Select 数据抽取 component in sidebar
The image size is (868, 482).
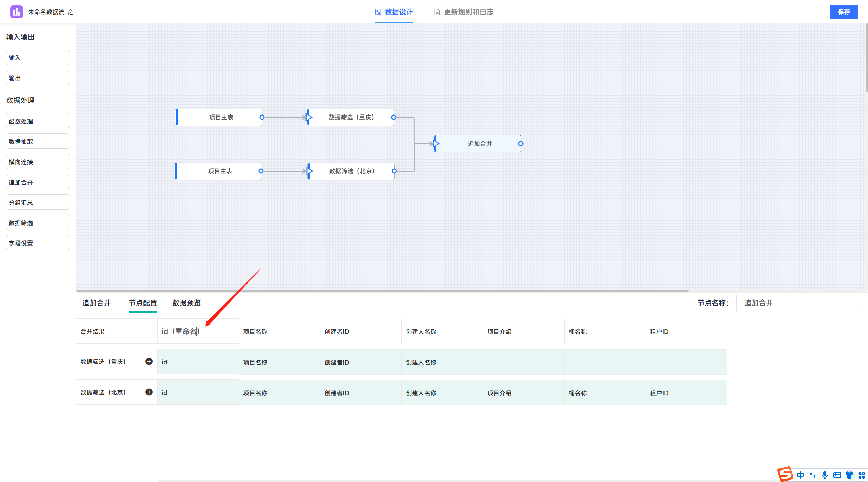click(x=38, y=141)
